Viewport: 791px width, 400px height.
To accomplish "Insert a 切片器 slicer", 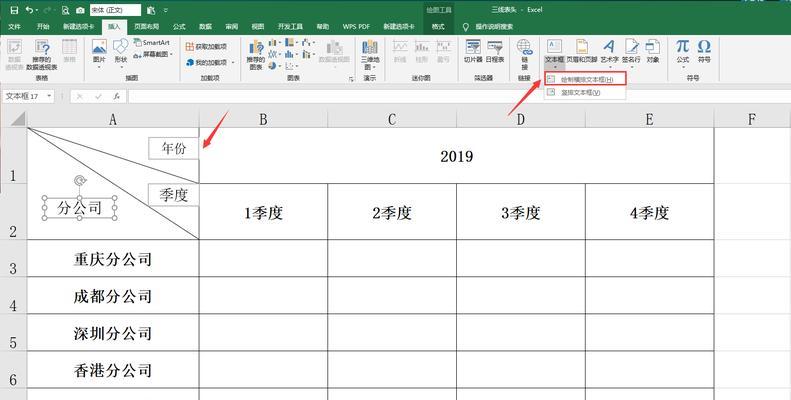I will point(473,51).
